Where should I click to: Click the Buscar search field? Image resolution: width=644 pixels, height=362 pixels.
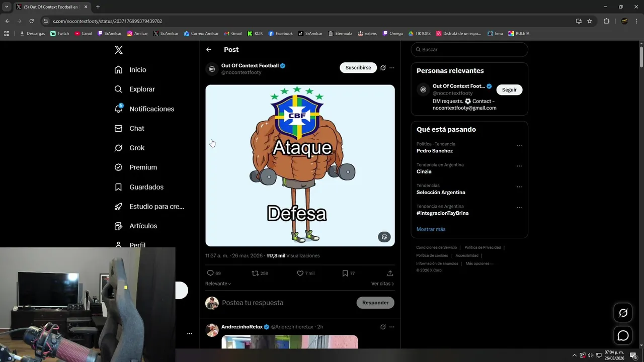(x=469, y=50)
